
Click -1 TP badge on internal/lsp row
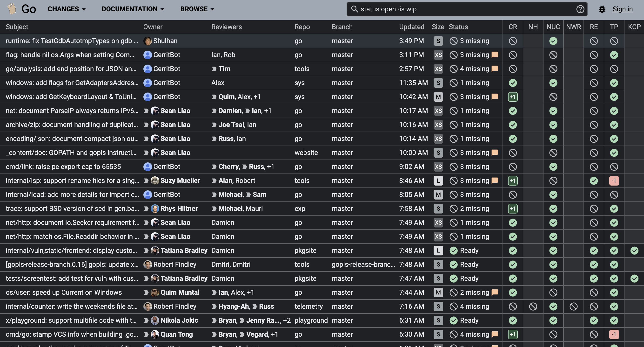pos(614,180)
